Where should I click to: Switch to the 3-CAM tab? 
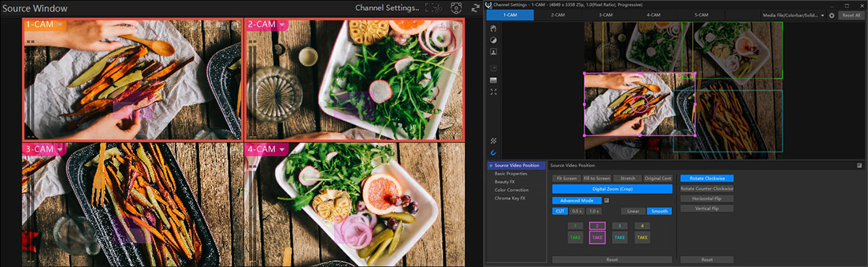coord(605,14)
